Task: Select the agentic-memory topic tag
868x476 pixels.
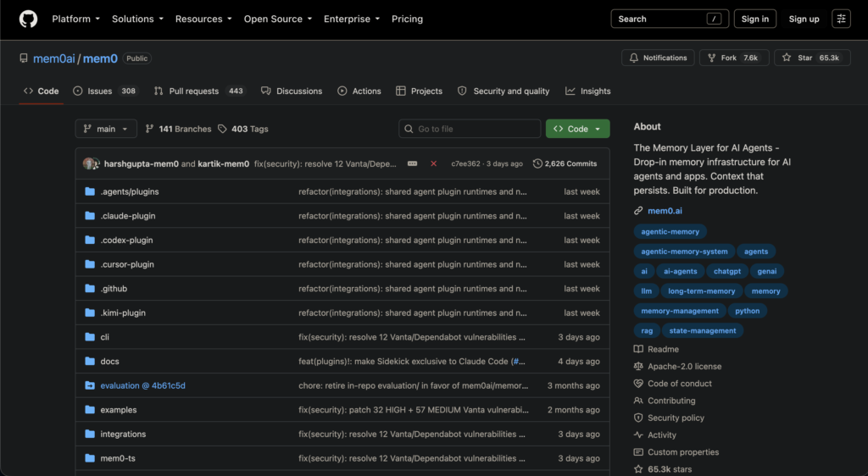Action: point(670,231)
